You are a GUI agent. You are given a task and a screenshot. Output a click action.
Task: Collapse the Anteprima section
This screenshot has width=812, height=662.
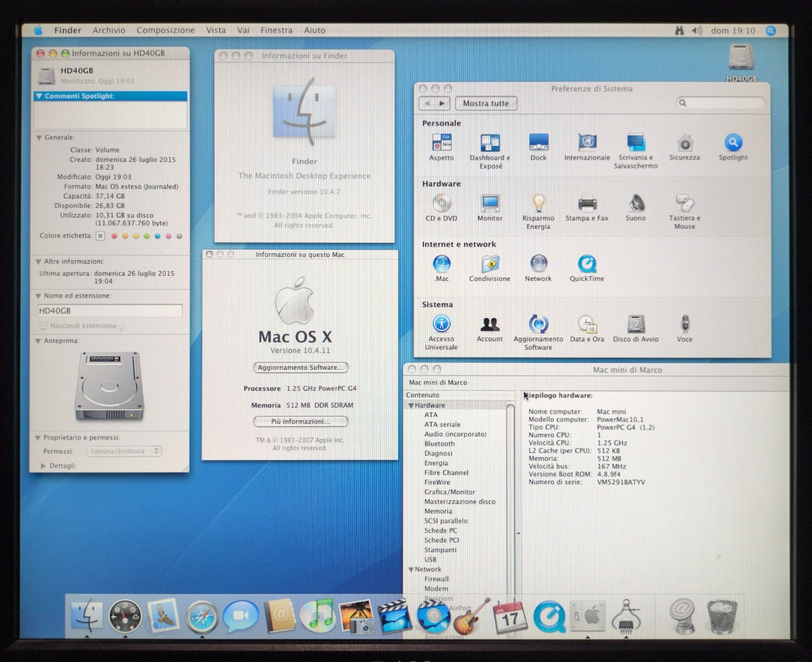pos(38,341)
